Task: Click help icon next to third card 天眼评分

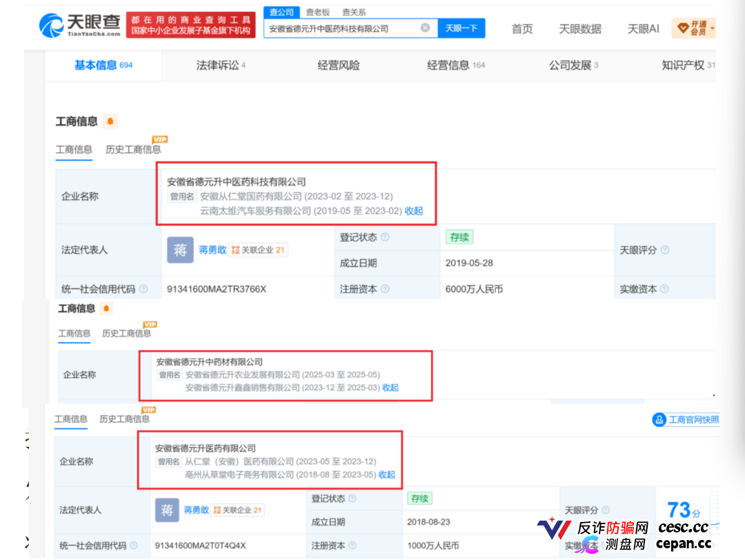Action: tap(606, 510)
